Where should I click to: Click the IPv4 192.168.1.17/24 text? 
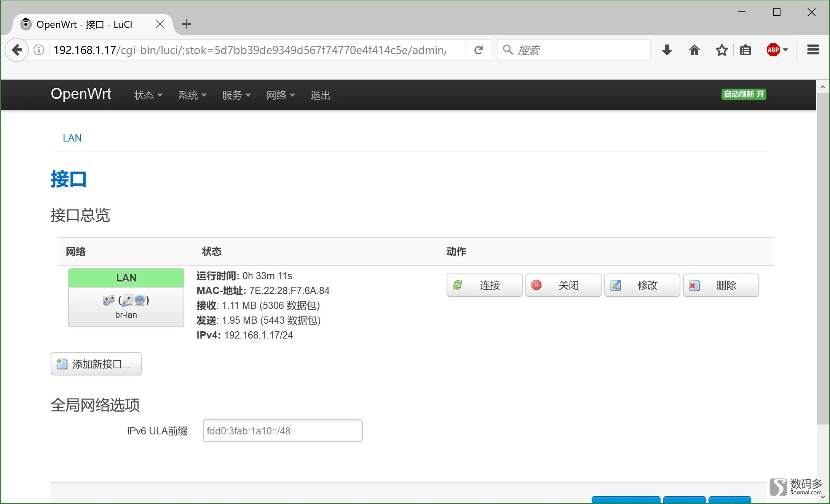click(244, 335)
